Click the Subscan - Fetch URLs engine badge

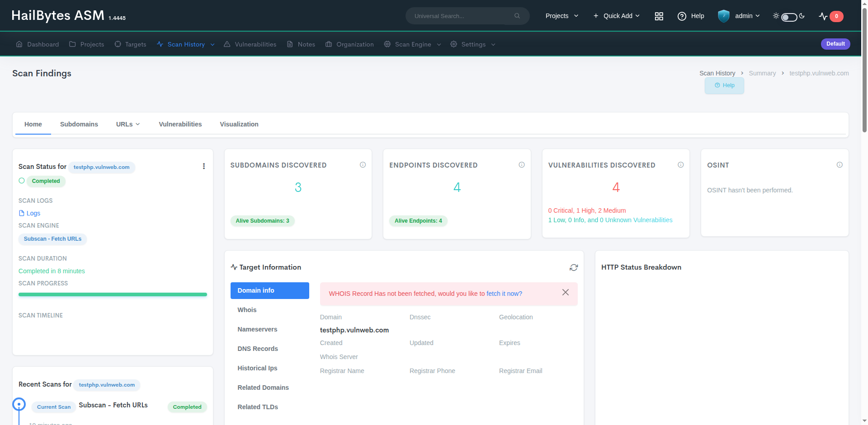tap(52, 239)
